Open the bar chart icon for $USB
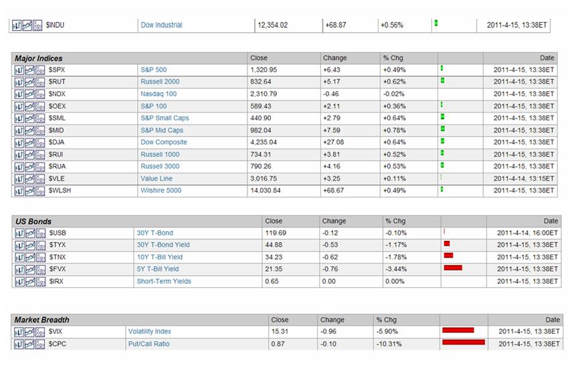 (x=19, y=233)
